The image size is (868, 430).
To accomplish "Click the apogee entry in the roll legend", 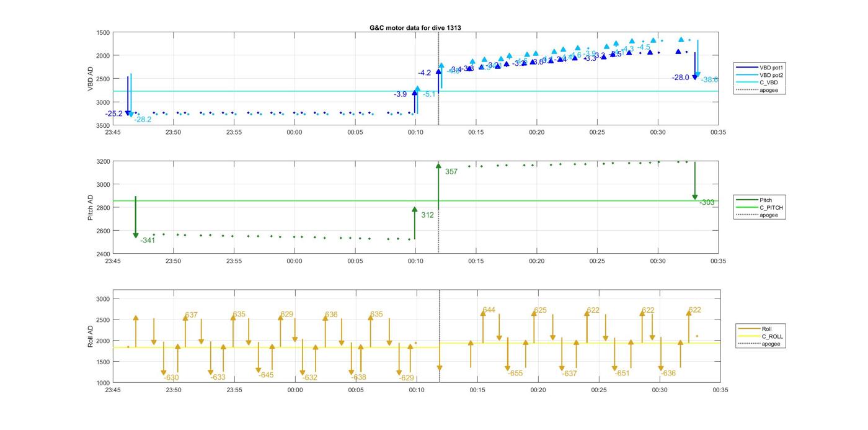I will (x=771, y=344).
